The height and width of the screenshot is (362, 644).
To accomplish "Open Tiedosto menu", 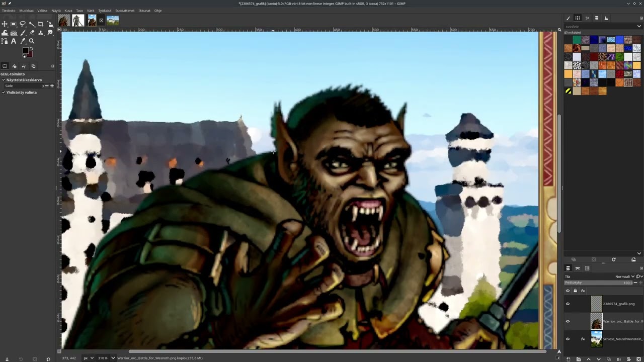I will click(x=9, y=11).
